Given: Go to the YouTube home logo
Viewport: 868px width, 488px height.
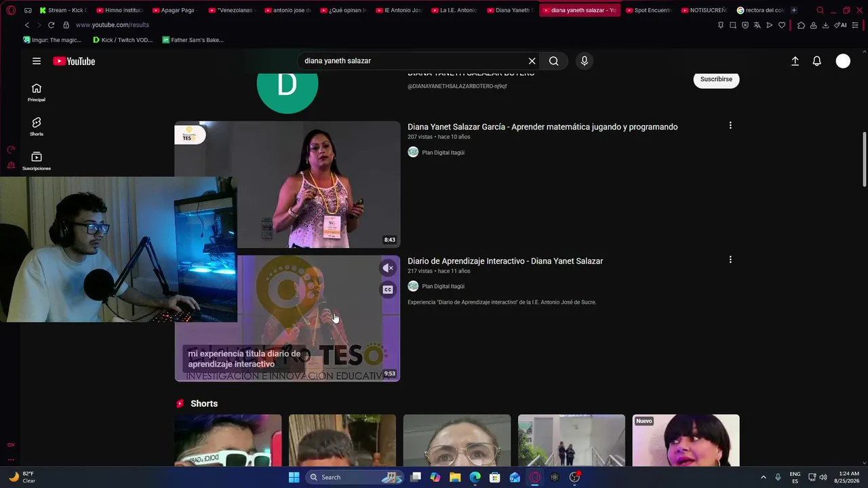Looking at the screenshot, I should click(74, 61).
